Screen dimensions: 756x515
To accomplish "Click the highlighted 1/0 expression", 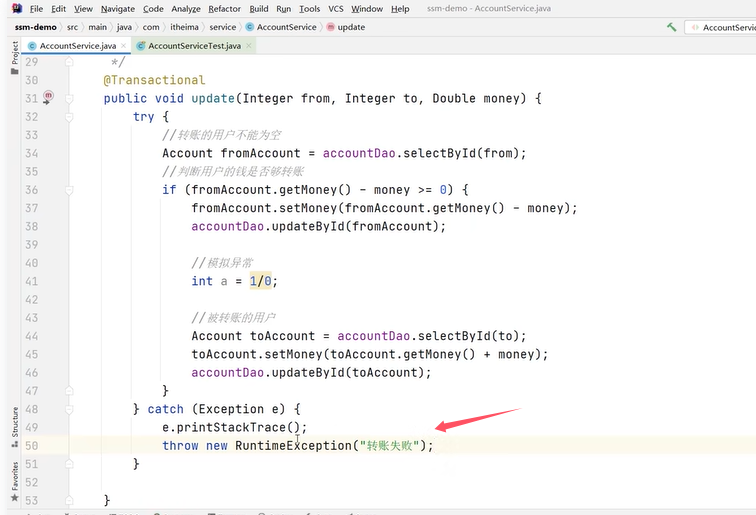I will pos(260,281).
